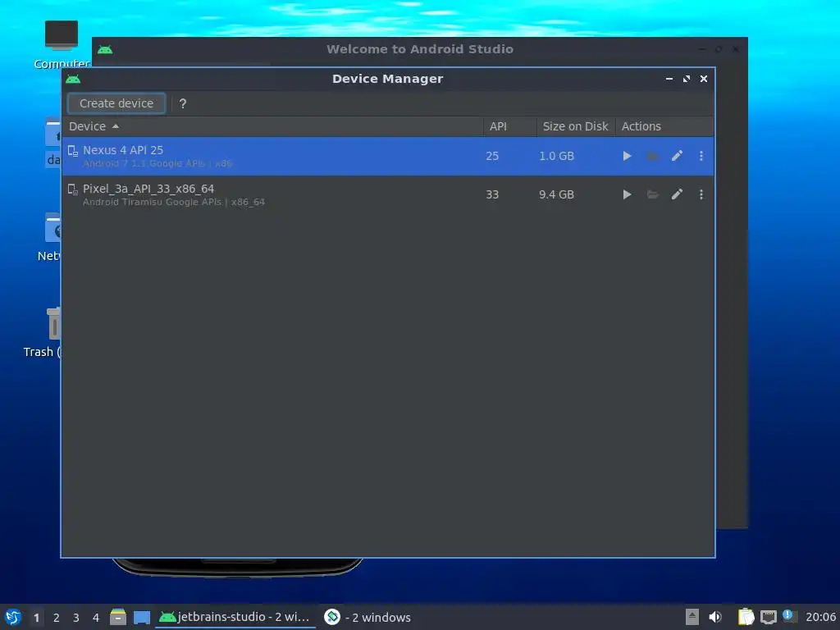
Task: Click the show desktop taskbar icon
Action: pyautogui.click(x=141, y=618)
